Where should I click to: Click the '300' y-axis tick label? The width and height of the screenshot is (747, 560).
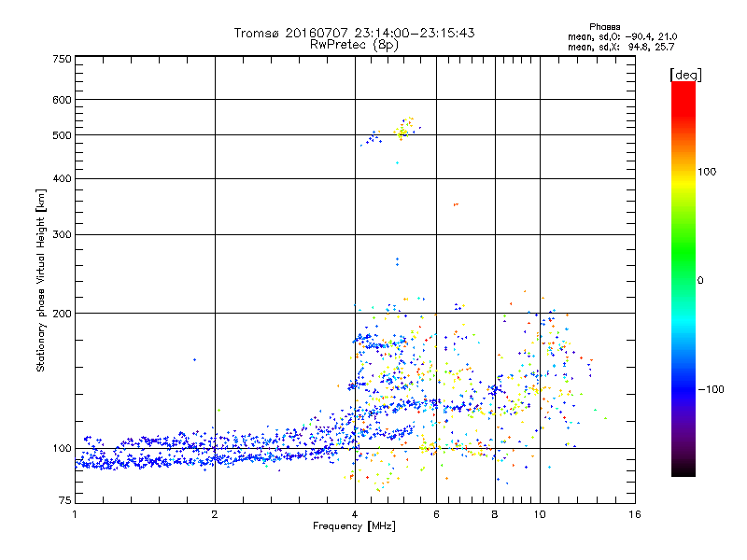62,235
